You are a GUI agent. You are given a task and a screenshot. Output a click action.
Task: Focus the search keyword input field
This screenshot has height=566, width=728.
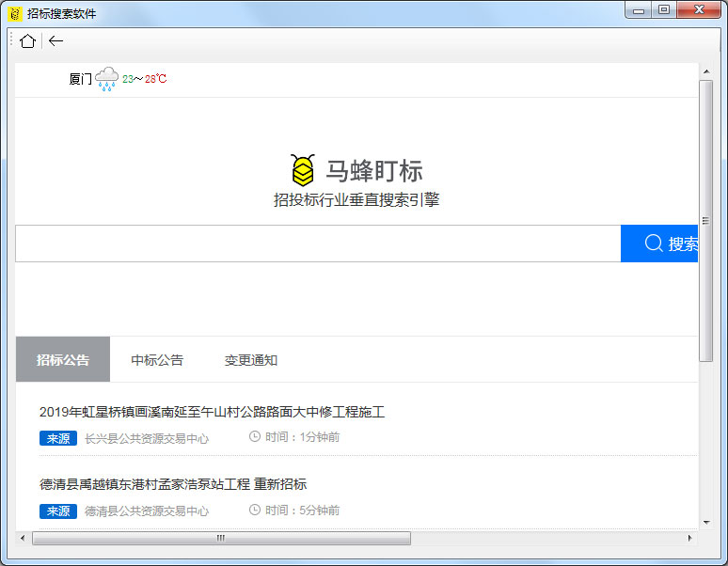coord(318,244)
